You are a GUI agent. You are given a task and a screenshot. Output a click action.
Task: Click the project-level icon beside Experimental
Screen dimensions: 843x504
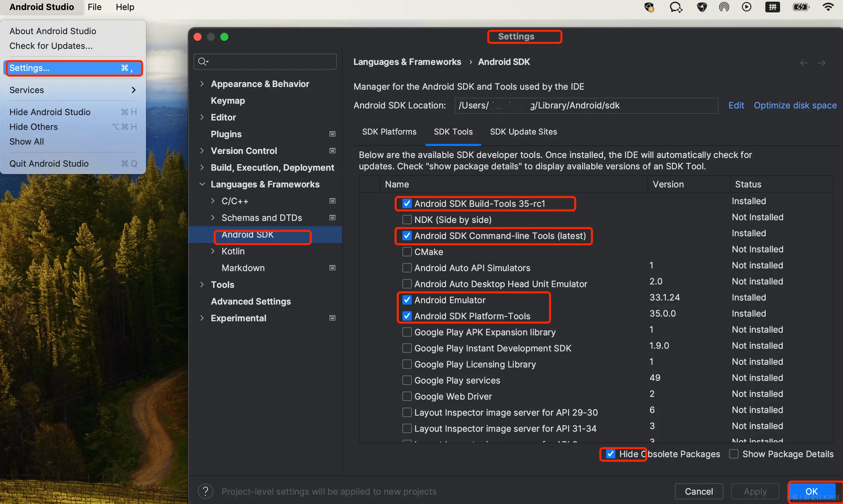click(x=332, y=318)
